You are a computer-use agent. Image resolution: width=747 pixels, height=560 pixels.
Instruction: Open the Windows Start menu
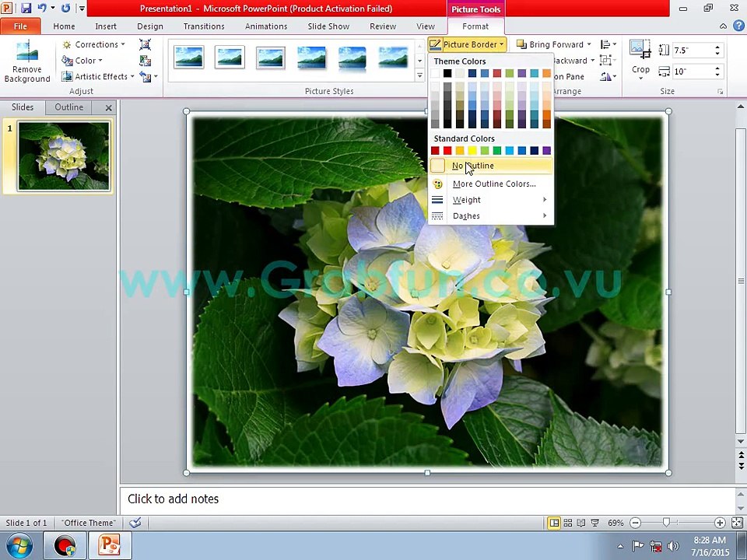coord(19,545)
